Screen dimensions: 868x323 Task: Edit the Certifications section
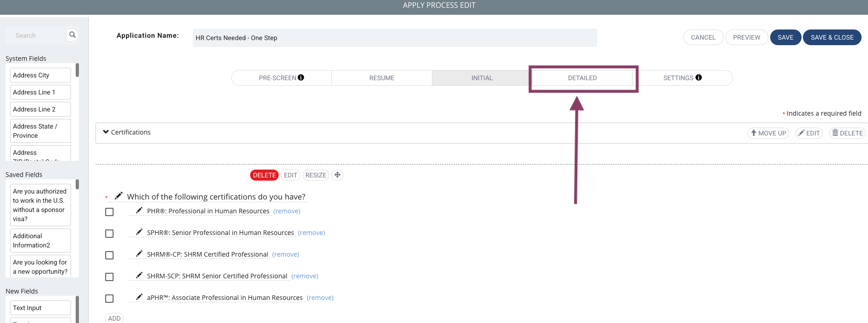point(809,133)
